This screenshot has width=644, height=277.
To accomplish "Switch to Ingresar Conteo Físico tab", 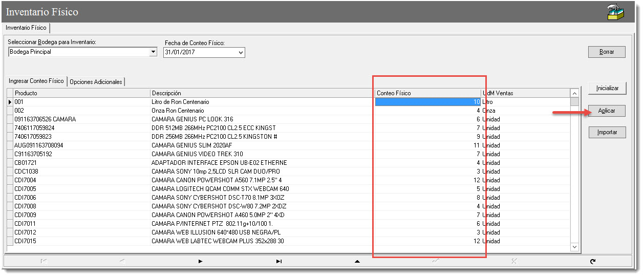I will coord(36,81).
